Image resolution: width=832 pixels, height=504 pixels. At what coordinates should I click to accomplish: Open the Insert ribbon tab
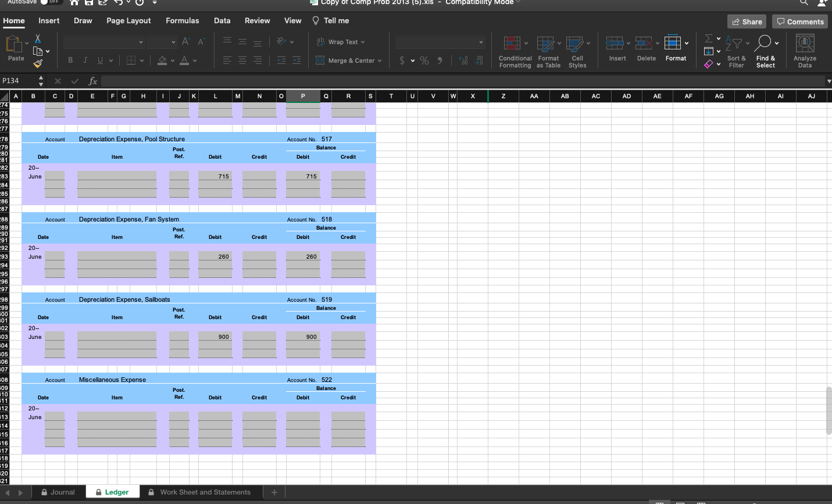click(x=49, y=20)
